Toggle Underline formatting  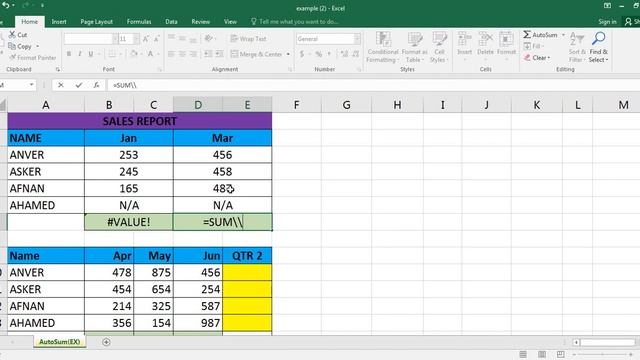click(91, 54)
